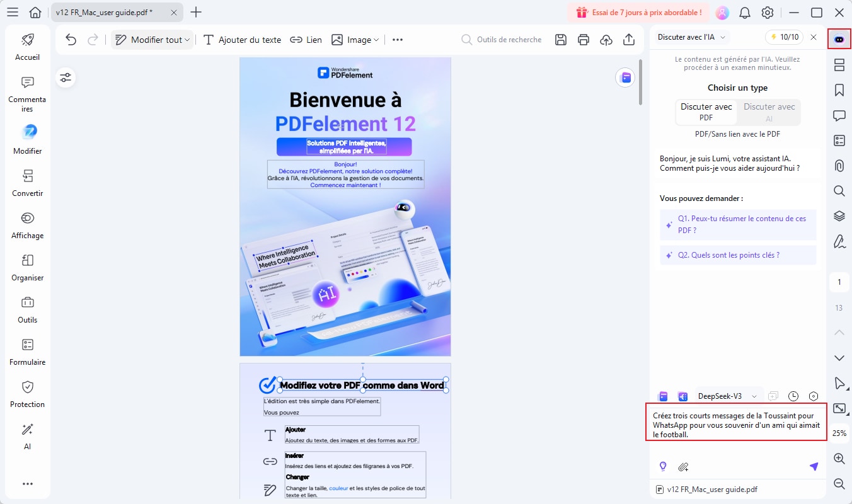Undo the last action
Viewport: 852px width, 504px height.
tap(71, 40)
